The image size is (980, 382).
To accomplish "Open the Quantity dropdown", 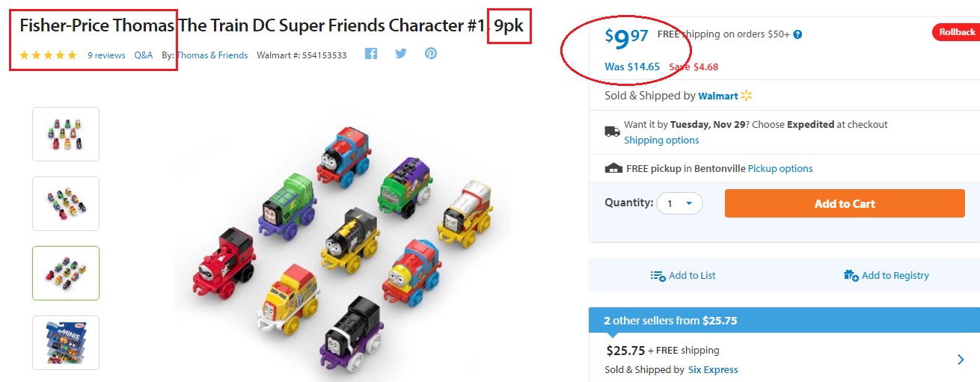I will [679, 203].
